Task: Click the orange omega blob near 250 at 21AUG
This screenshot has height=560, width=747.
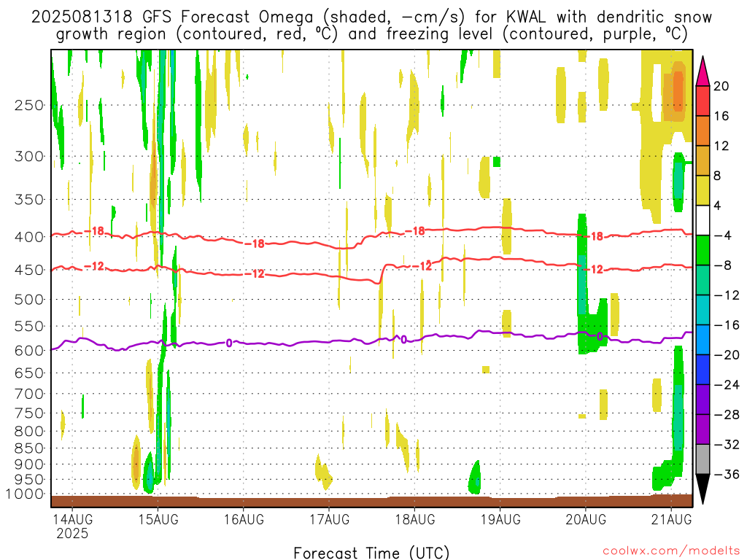Action: point(678,90)
